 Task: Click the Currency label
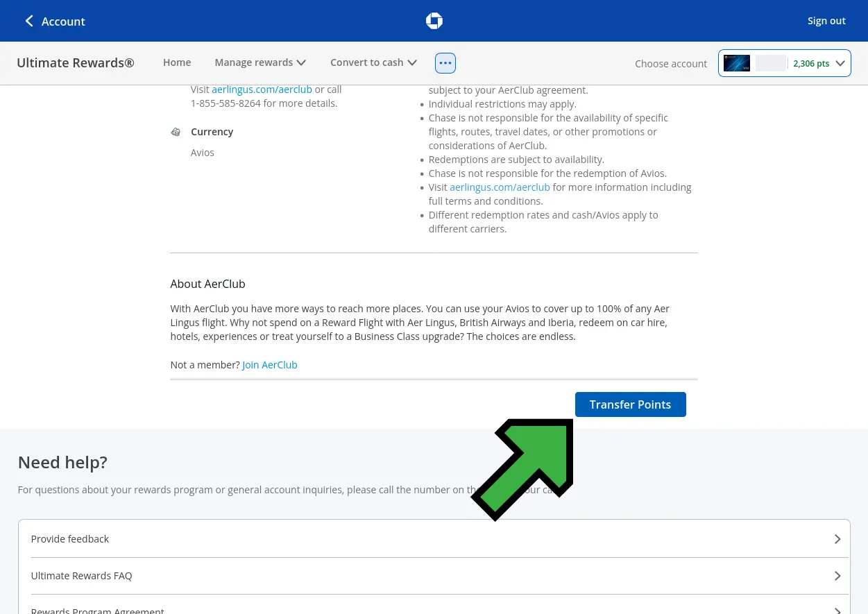(212, 132)
